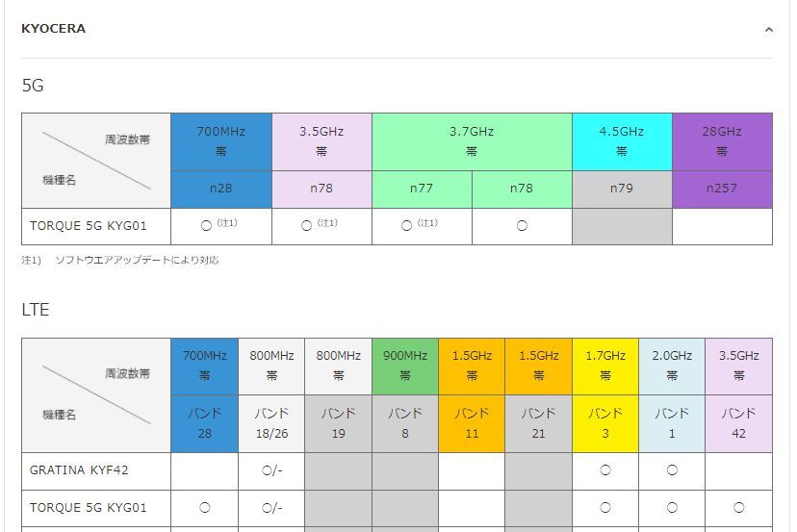
Task: Click TORQUE 5G KYG01 in the LTE table
Action: tap(89, 508)
